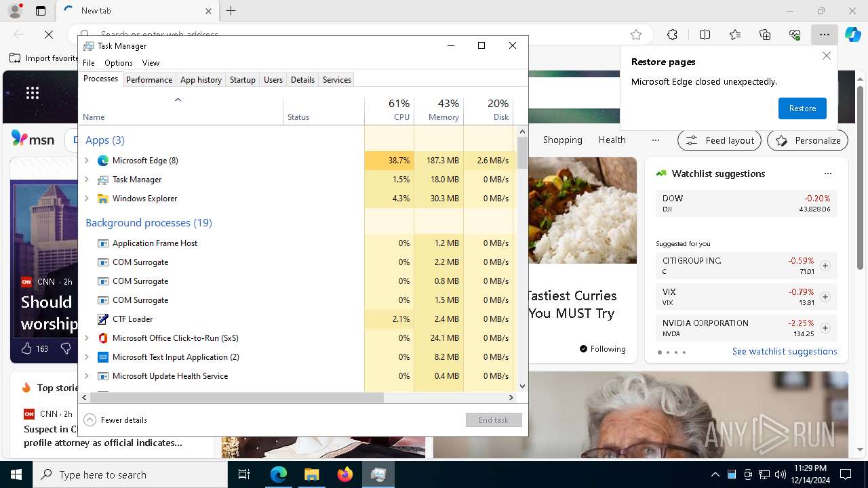Open the Task Manager View menu
Image resolution: width=868 pixels, height=488 pixels.
pyautogui.click(x=151, y=63)
